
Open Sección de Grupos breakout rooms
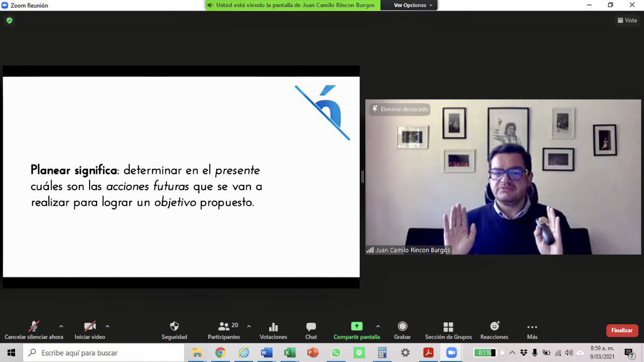click(x=448, y=330)
